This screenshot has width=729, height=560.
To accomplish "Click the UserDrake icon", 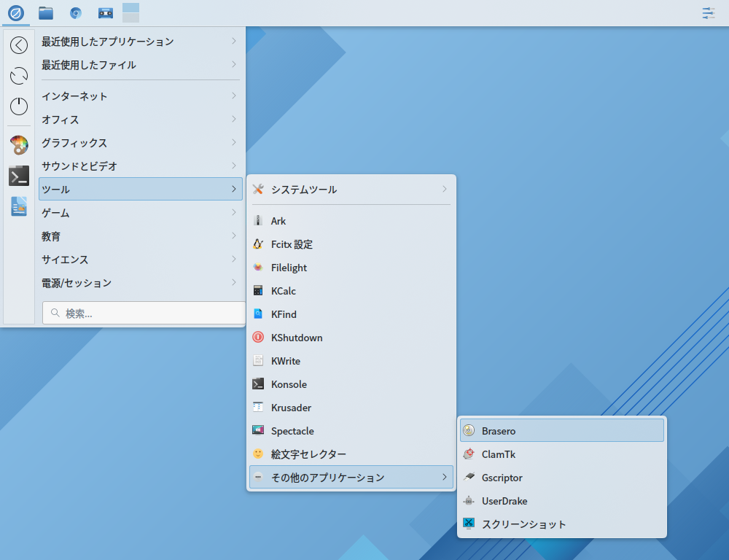I will (x=469, y=501).
